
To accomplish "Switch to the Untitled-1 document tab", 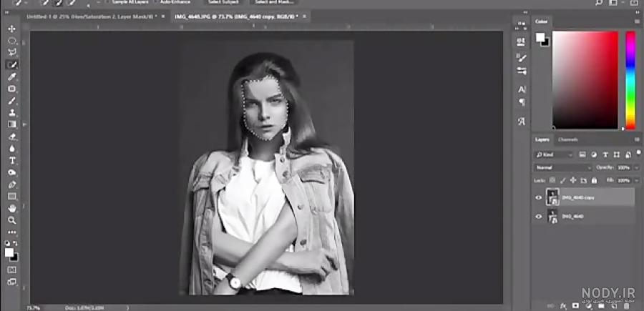I will click(95, 16).
